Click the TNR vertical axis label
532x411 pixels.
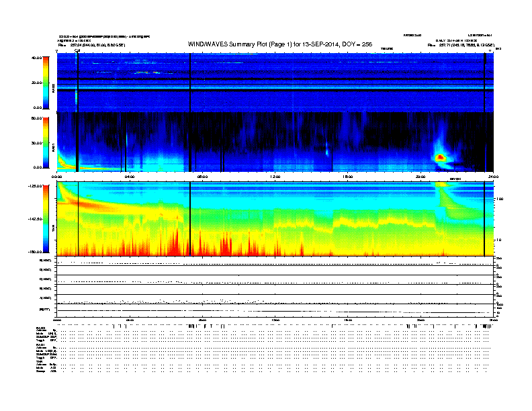53,228
